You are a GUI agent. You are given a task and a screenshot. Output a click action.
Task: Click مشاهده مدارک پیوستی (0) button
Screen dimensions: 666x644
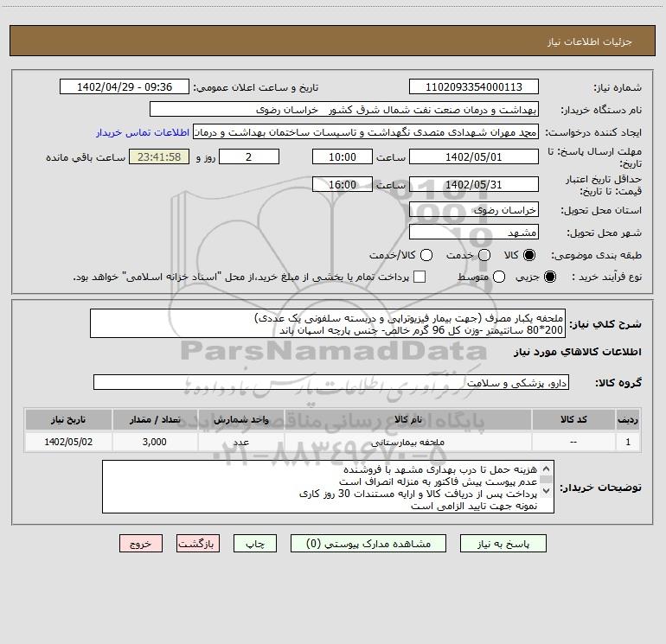coord(368,544)
